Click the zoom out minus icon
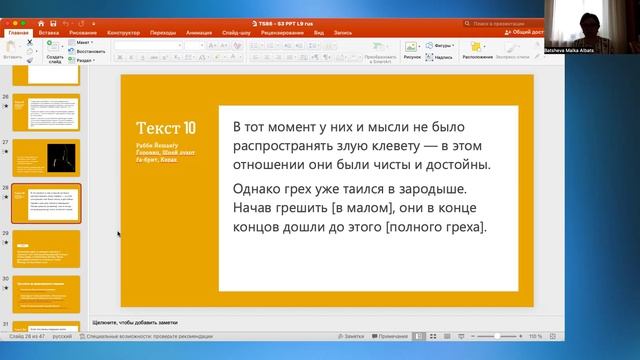 (473, 336)
